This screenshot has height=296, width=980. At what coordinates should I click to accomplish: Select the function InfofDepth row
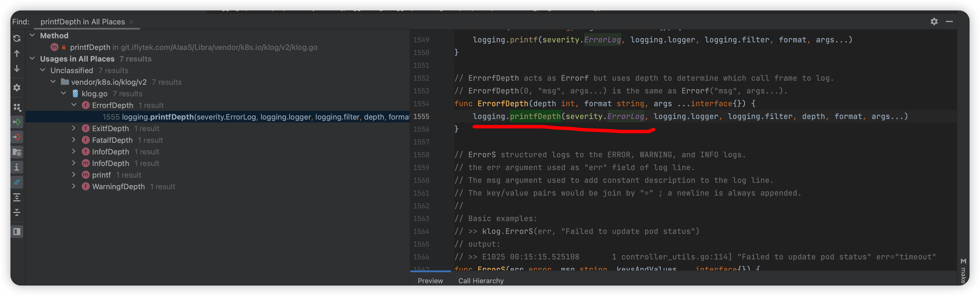218,151
